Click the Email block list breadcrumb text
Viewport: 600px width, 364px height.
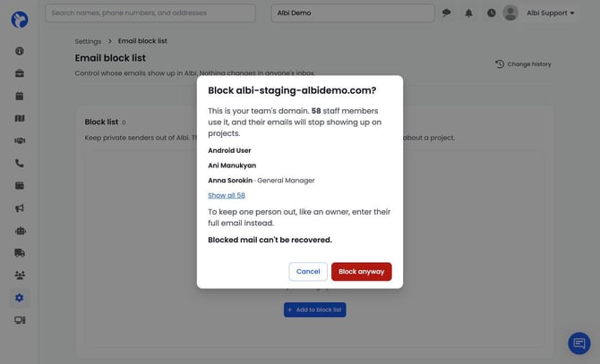tap(142, 41)
